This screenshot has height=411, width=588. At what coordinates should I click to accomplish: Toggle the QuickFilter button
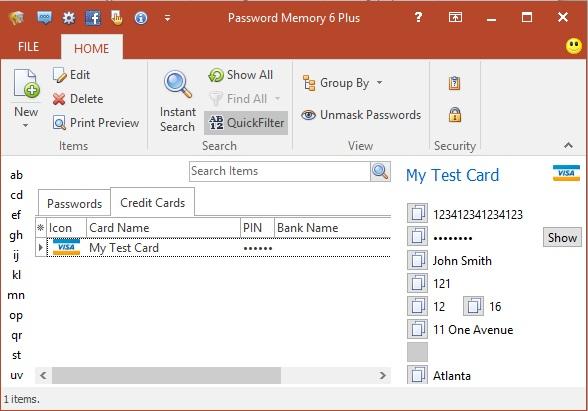[246, 123]
